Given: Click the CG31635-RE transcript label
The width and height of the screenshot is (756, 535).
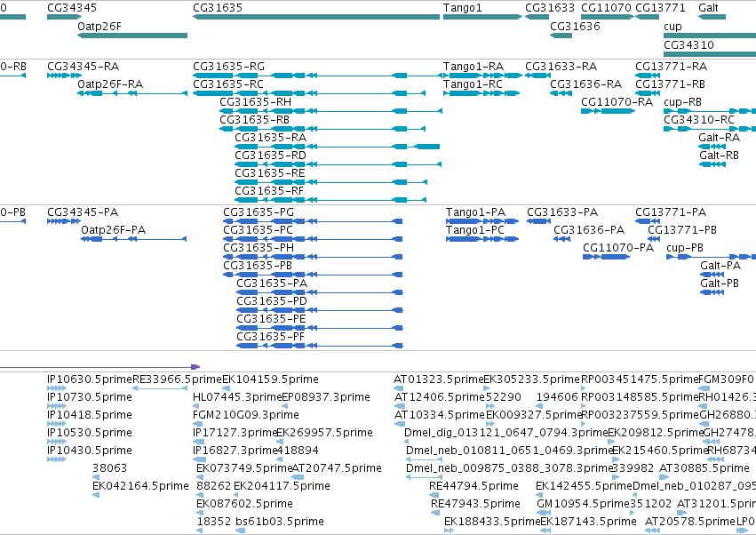Looking at the screenshot, I should tap(269, 173).
